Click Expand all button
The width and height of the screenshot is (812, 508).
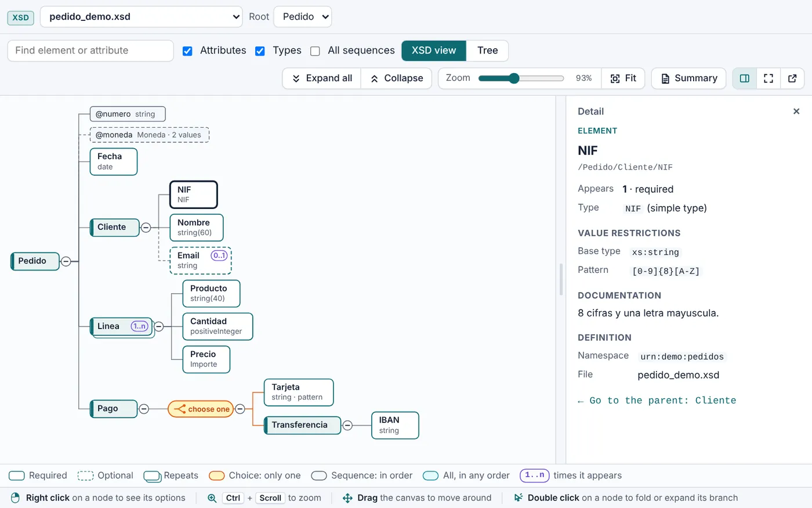pyautogui.click(x=322, y=78)
